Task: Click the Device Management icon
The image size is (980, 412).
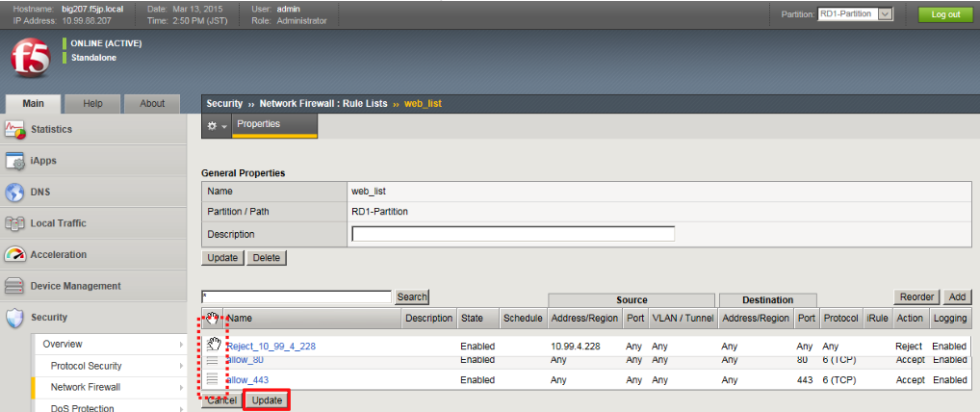Action: (14, 286)
